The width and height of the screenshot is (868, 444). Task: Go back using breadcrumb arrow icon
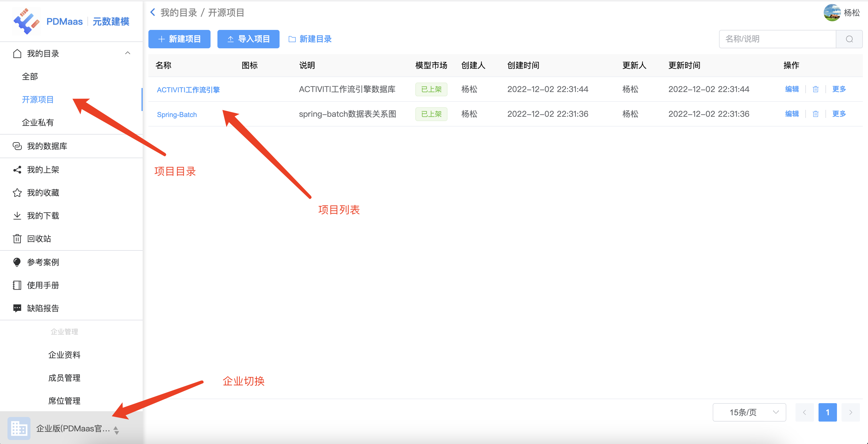pyautogui.click(x=153, y=12)
